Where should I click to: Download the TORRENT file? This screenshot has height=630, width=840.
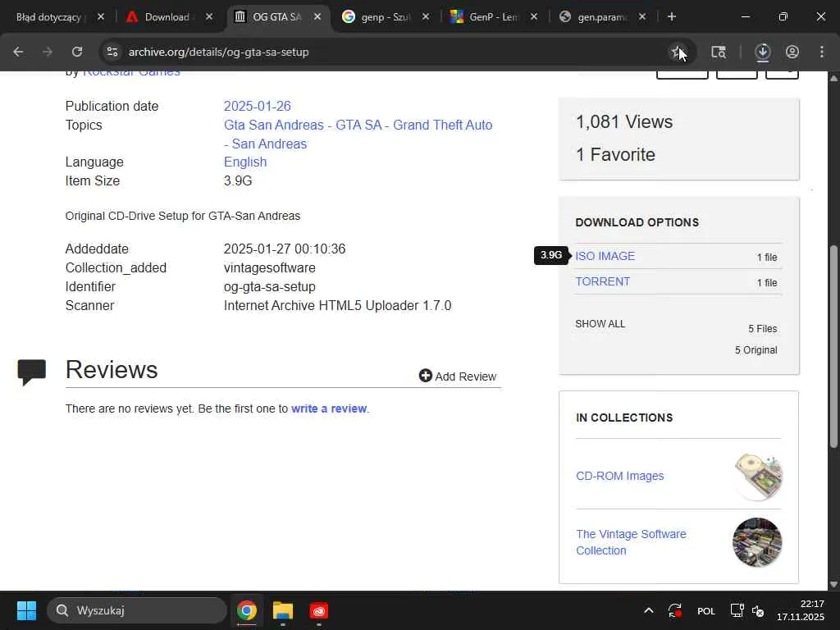[603, 282]
